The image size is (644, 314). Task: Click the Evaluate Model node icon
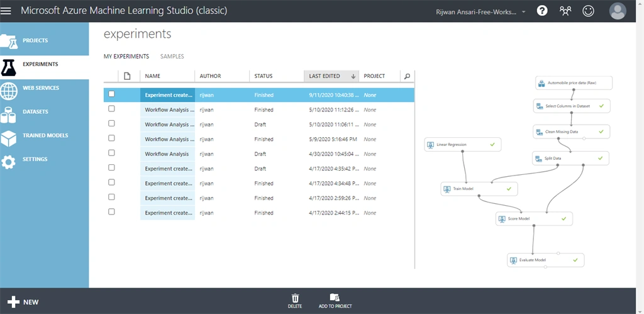coord(513,260)
